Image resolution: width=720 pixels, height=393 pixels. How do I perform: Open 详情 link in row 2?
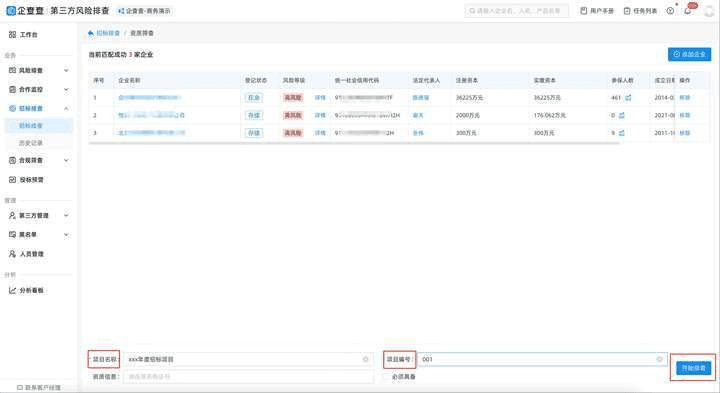[x=320, y=115]
